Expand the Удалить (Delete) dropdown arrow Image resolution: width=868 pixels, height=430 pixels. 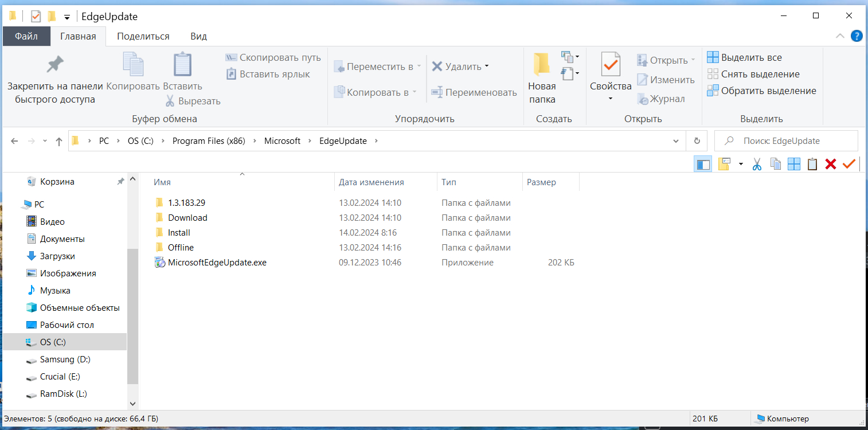pos(487,67)
